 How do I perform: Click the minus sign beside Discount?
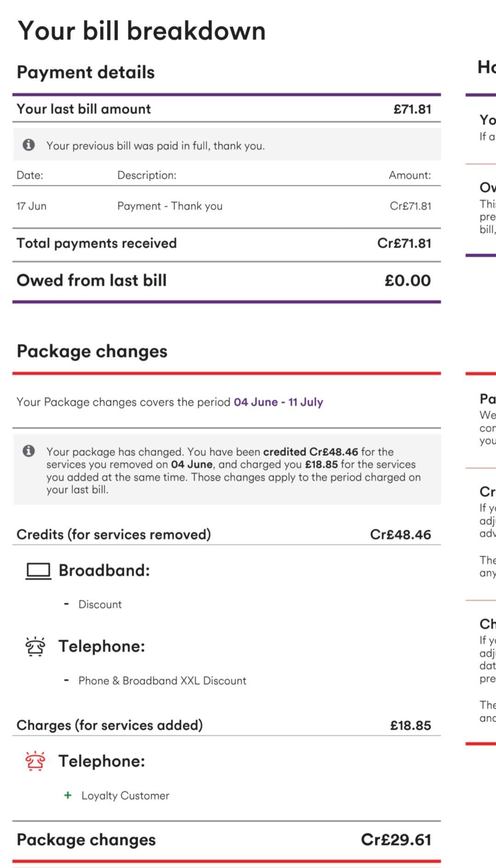tap(67, 604)
